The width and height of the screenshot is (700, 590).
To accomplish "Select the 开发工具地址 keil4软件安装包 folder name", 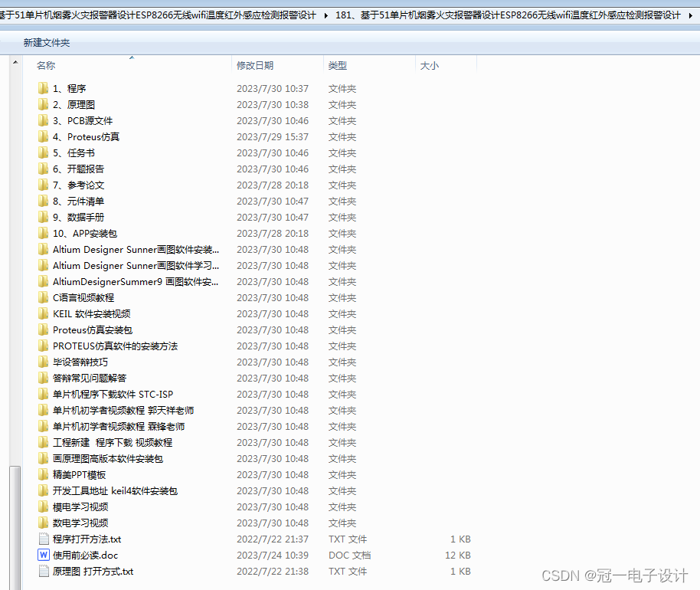I will (x=115, y=491).
